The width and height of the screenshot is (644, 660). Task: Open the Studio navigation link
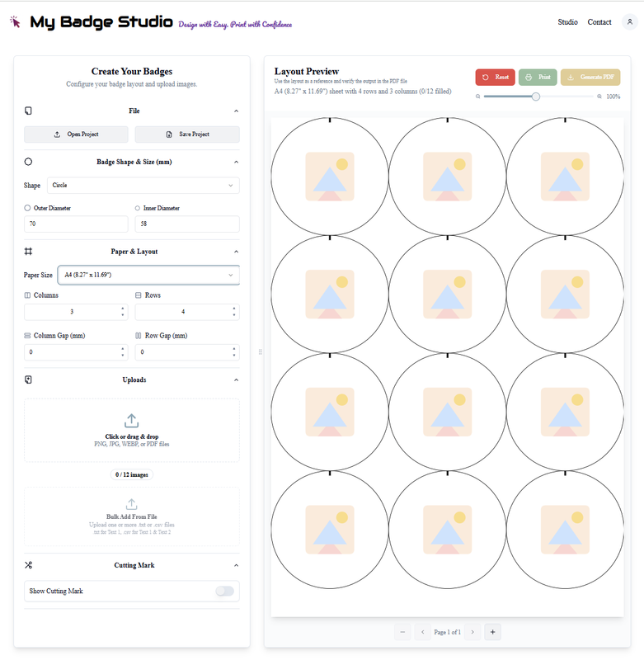[x=567, y=22]
